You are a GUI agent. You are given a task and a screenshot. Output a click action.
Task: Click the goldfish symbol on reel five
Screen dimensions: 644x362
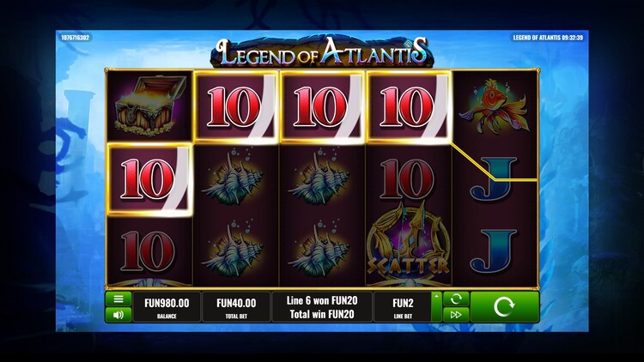coord(494,106)
